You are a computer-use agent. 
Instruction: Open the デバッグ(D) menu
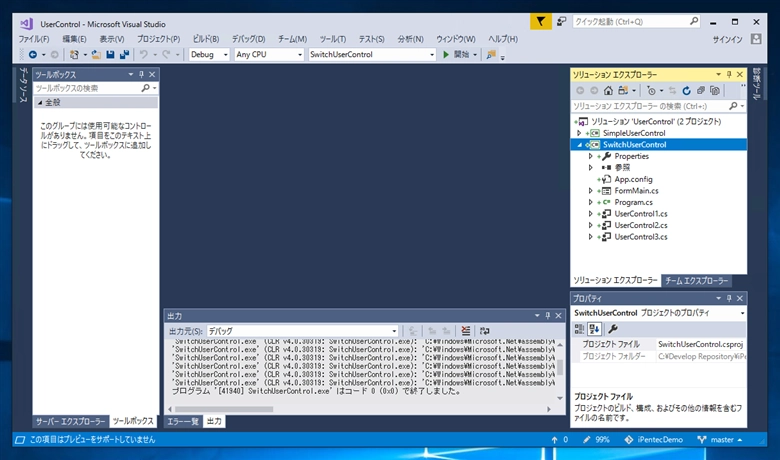pos(248,39)
